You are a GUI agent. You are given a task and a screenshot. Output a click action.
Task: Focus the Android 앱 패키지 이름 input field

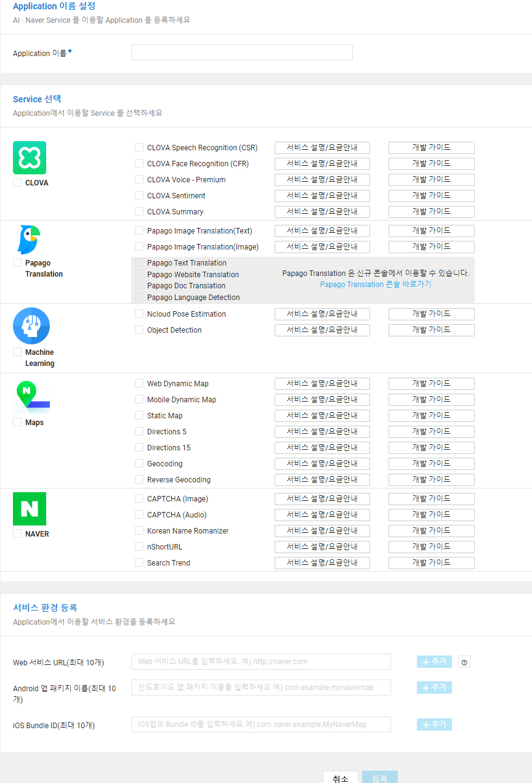[x=261, y=688]
